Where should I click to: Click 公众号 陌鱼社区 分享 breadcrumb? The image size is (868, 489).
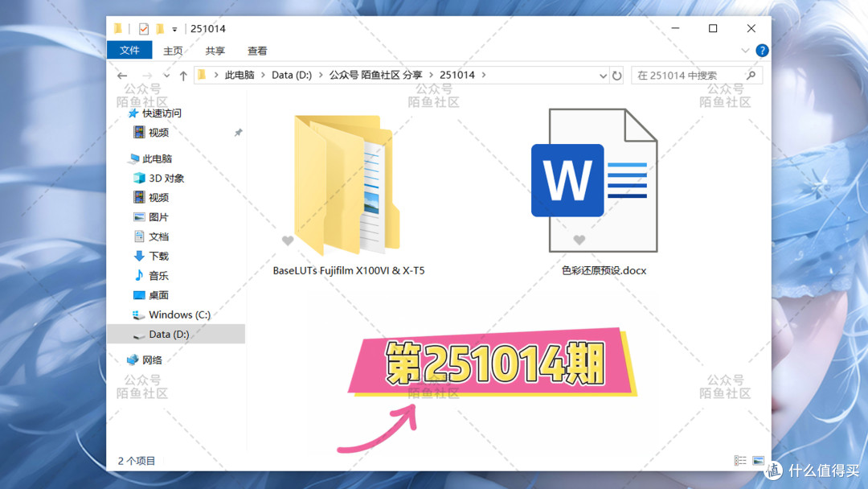point(376,75)
